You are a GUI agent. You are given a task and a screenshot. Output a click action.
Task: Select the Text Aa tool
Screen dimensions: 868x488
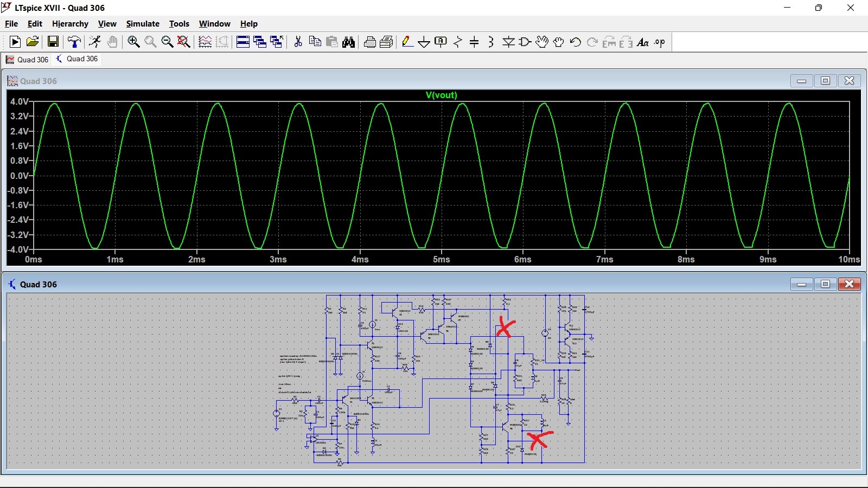(643, 42)
